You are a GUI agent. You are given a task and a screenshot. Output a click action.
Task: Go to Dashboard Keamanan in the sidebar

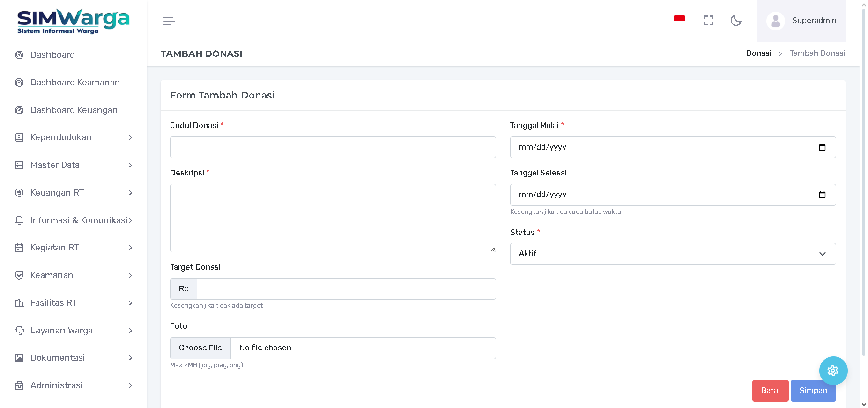click(75, 83)
